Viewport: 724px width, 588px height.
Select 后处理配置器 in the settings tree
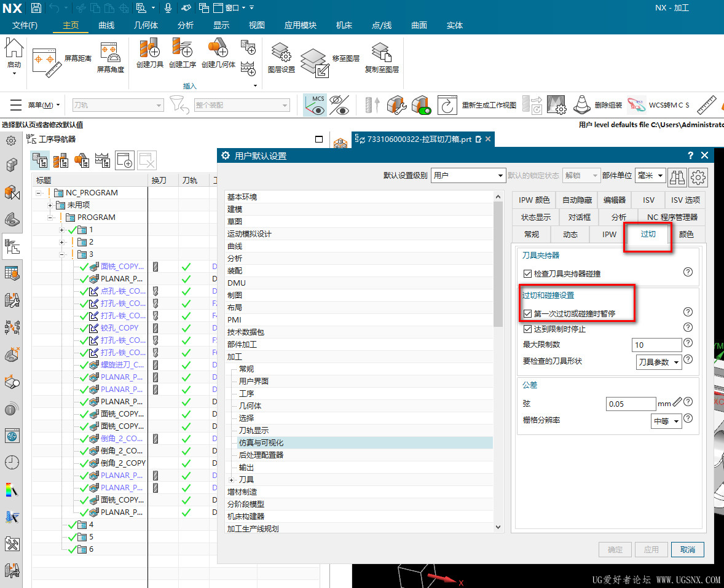[261, 455]
